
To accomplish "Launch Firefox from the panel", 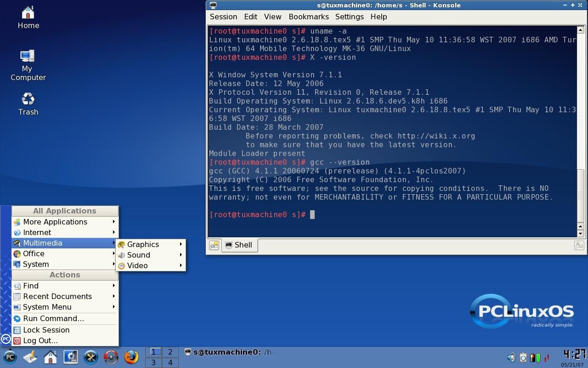I will point(131,357).
